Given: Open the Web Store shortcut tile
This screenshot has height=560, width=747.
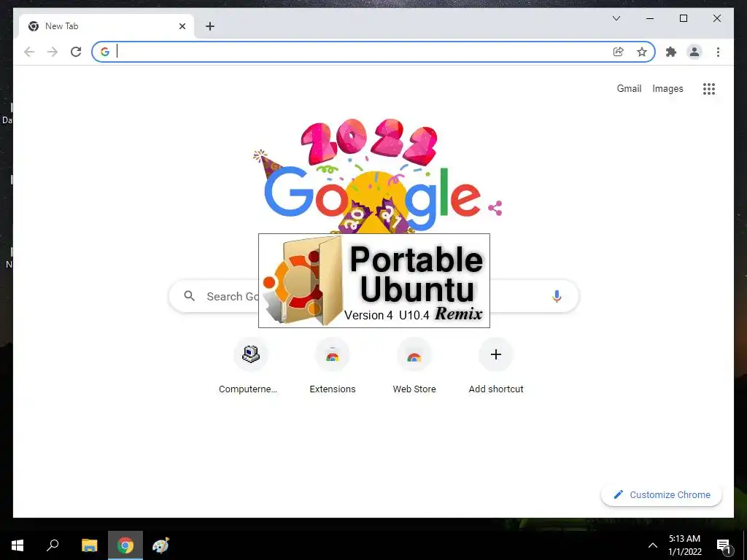Looking at the screenshot, I should (414, 366).
